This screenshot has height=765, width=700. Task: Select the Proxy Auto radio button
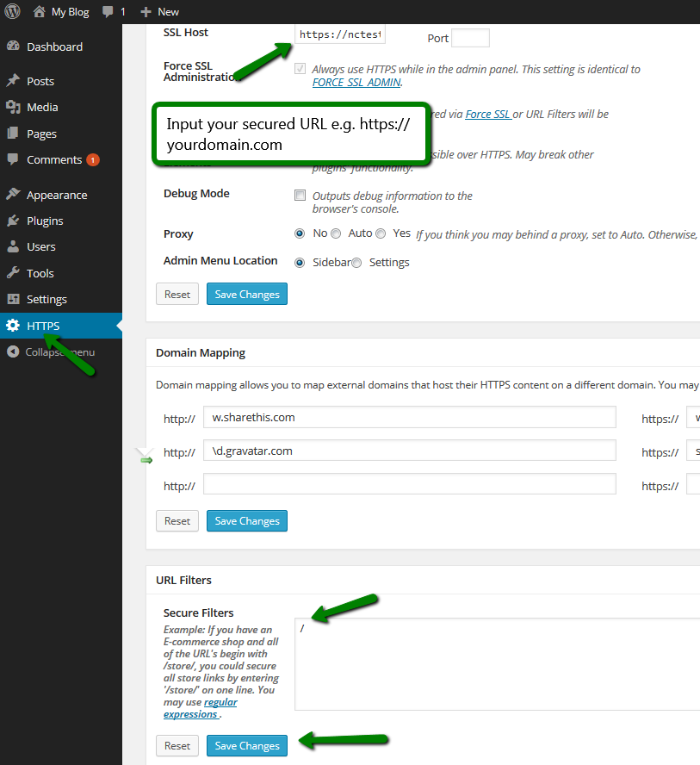(336, 233)
